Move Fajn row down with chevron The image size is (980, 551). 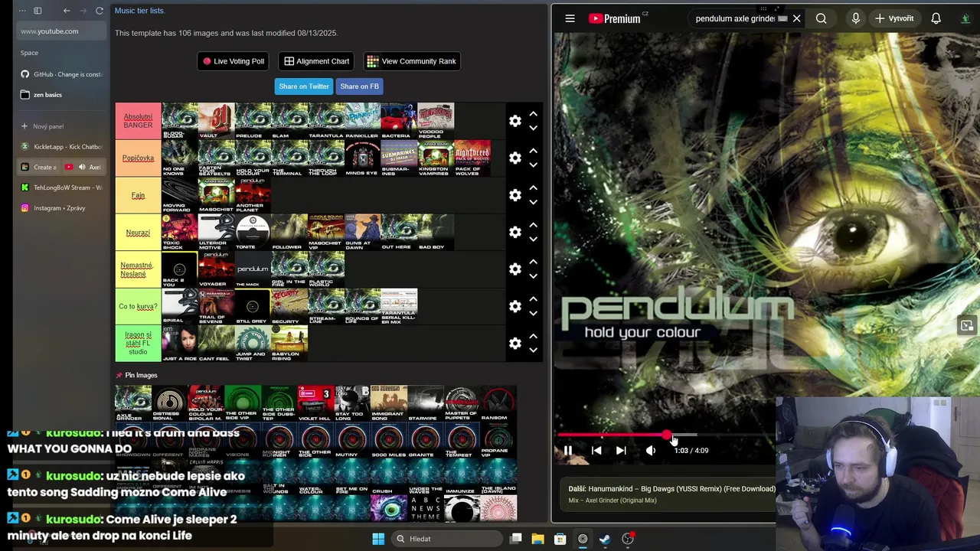pyautogui.click(x=533, y=203)
